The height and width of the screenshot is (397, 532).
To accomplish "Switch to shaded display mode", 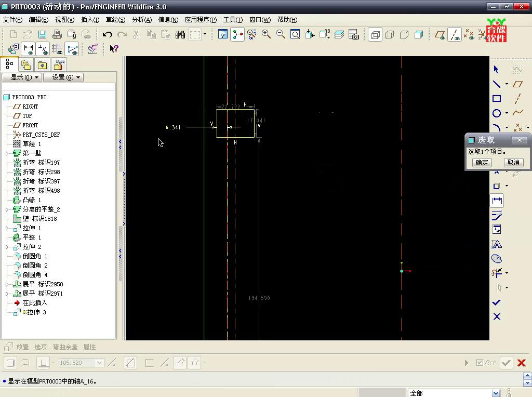I will 419,35.
